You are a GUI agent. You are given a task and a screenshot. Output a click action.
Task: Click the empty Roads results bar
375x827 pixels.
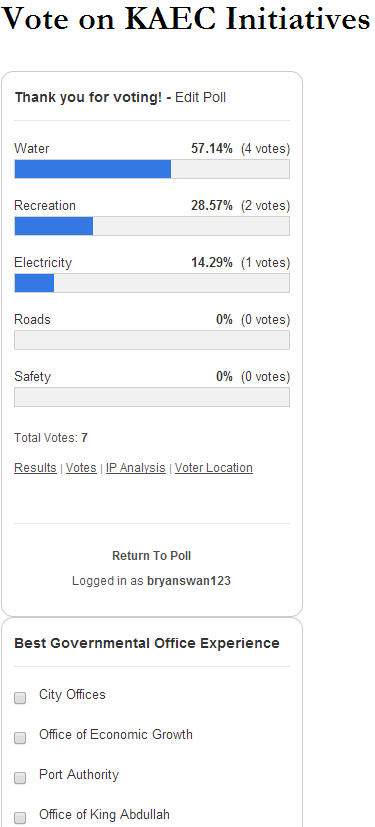click(152, 340)
